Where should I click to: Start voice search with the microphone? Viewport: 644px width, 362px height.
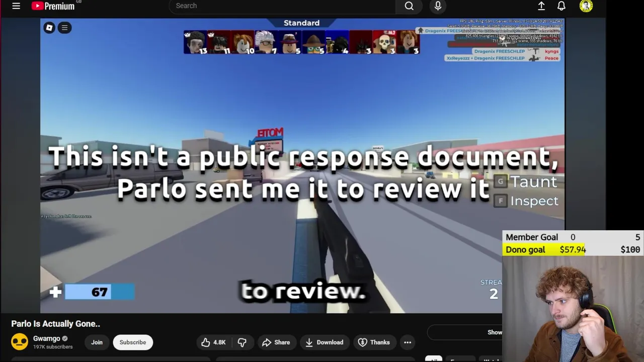[x=438, y=6]
